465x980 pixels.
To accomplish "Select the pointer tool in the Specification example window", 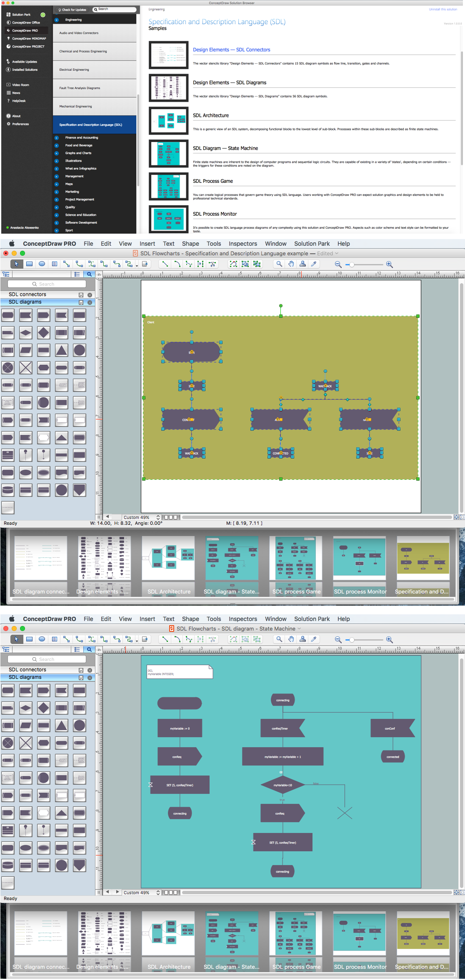I will coord(17,264).
